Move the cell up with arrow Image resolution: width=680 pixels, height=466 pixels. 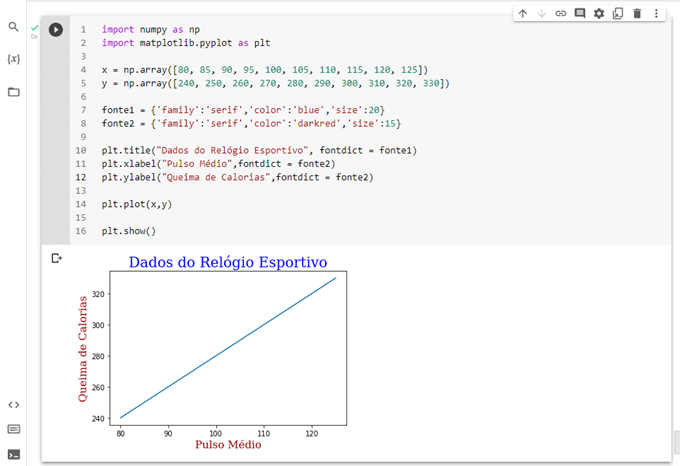click(522, 13)
